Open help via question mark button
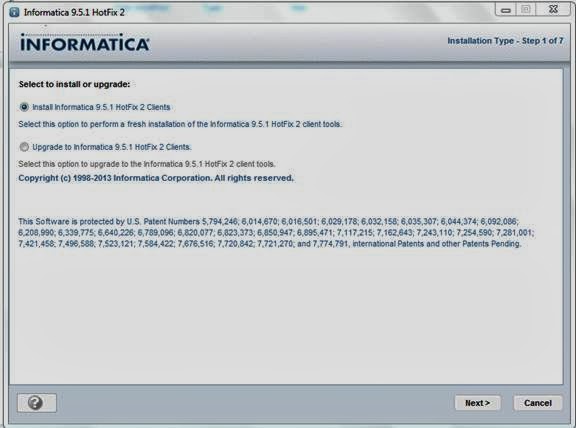The height and width of the screenshot is (428, 576). click(x=37, y=403)
